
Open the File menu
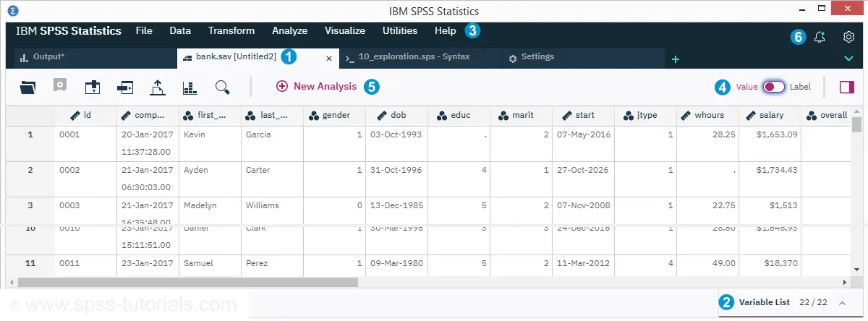tap(144, 31)
